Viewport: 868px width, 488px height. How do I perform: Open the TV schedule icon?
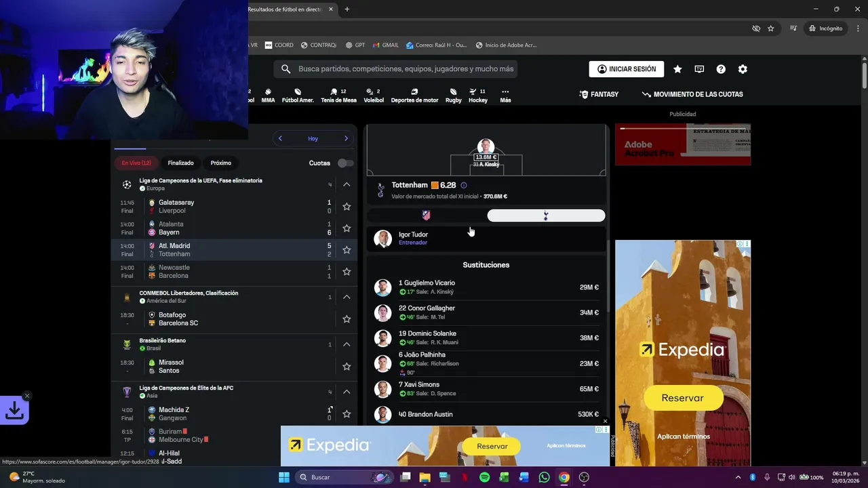[699, 69]
